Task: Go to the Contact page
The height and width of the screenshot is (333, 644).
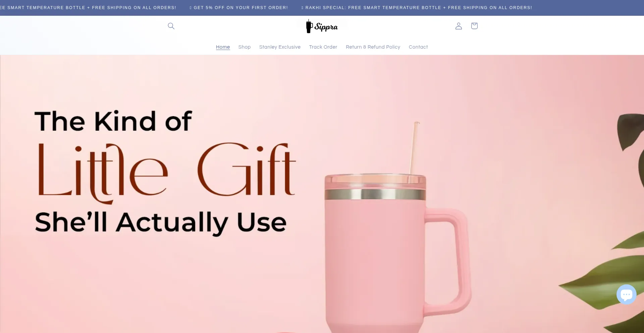Action: click(x=418, y=47)
